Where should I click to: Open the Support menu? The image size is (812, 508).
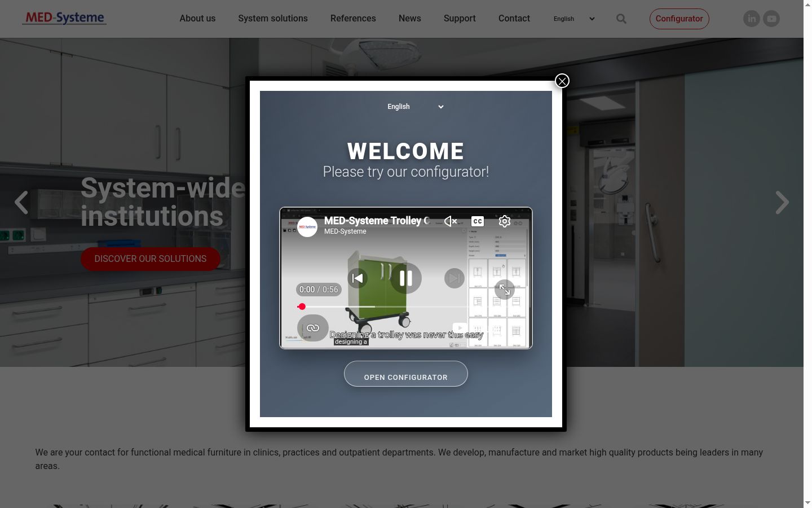click(x=460, y=19)
